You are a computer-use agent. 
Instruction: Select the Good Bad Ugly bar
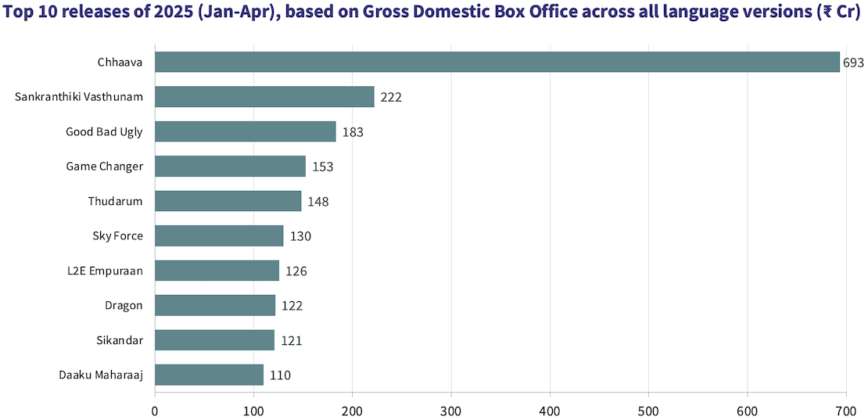point(246,131)
